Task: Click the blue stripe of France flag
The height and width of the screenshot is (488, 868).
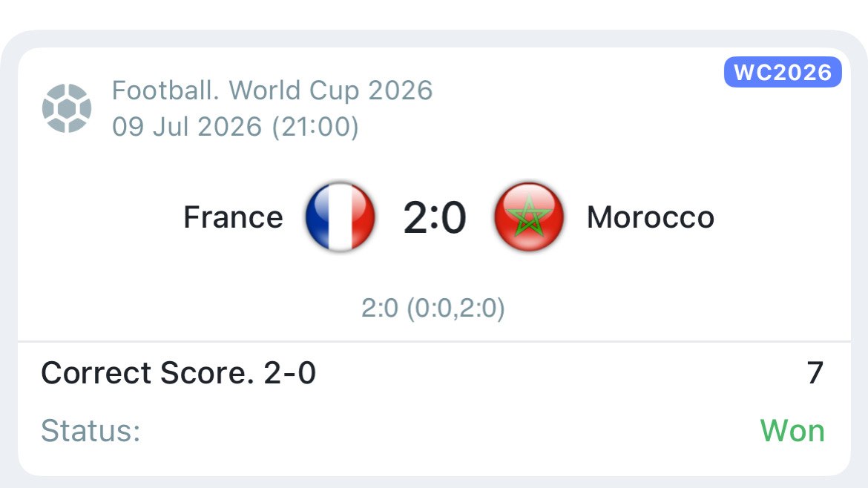Action: pos(318,217)
